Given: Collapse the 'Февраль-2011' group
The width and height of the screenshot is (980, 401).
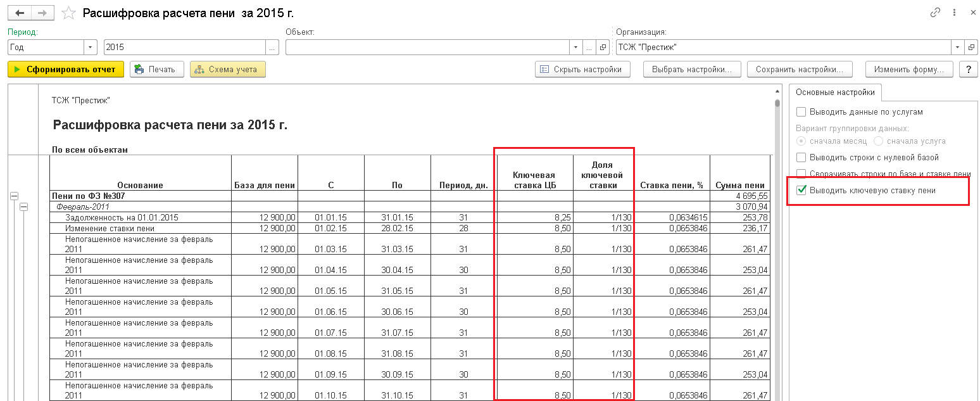Looking at the screenshot, I should point(24,207).
